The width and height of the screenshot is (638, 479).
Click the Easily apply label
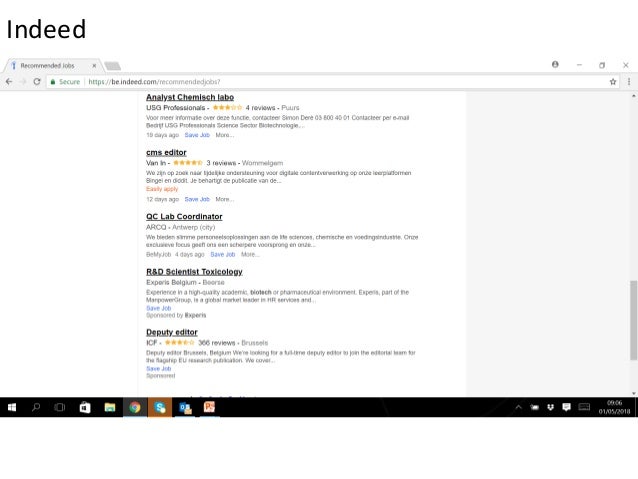coord(162,189)
